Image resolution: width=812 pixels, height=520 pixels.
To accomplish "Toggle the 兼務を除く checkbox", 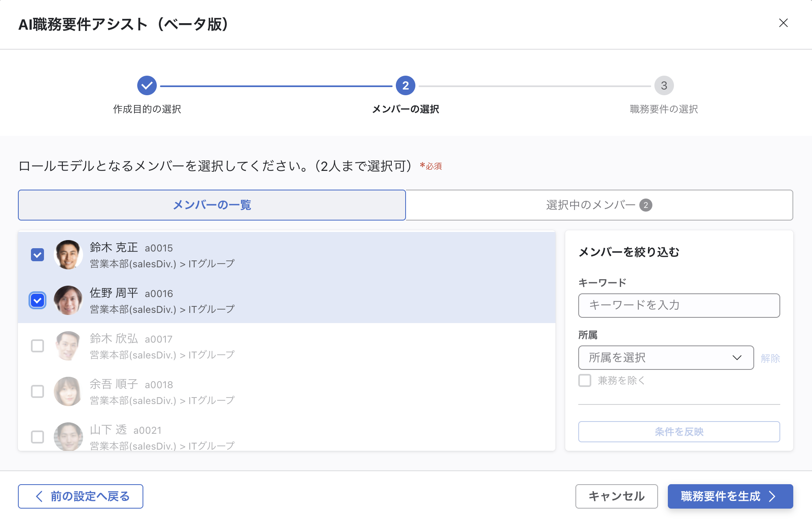I will tap(585, 380).
